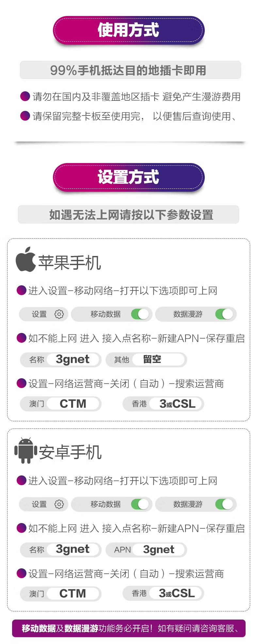Click the 使用方式 header banner
Viewport: 258px width, 644px height.
pyautogui.click(x=129, y=30)
